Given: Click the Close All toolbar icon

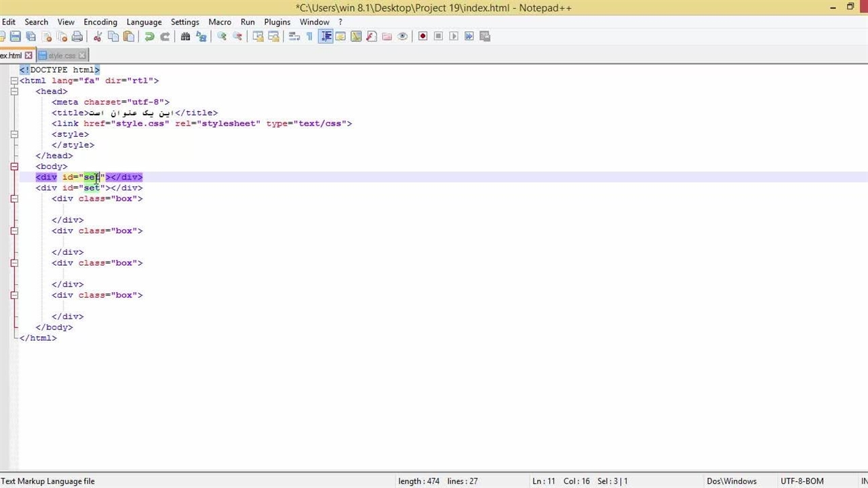Looking at the screenshot, I should coord(62,37).
